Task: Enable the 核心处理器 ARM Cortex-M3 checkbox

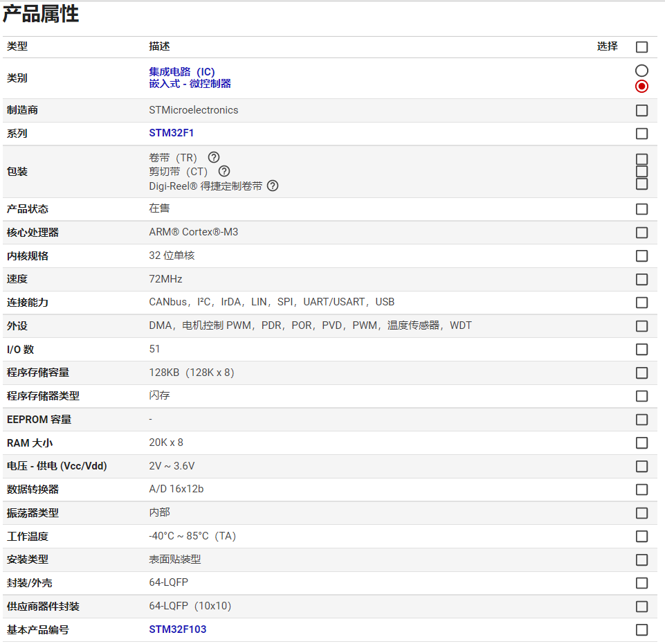Action: (x=641, y=233)
